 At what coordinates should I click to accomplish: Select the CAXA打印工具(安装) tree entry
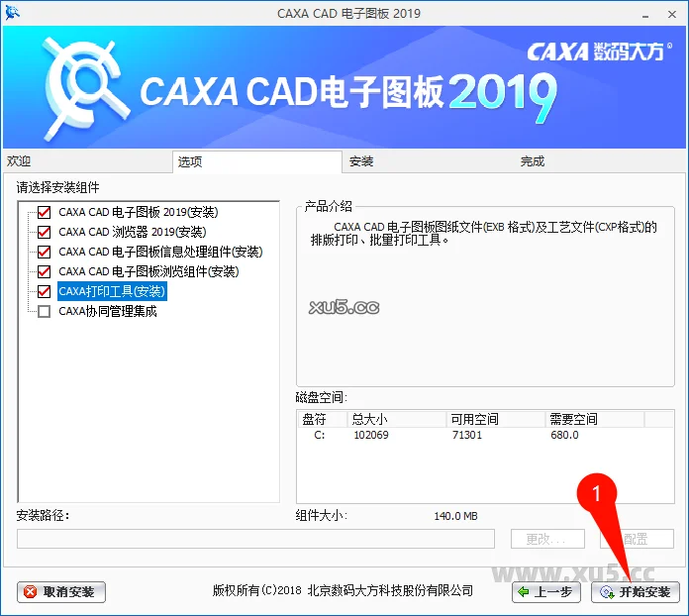click(111, 291)
